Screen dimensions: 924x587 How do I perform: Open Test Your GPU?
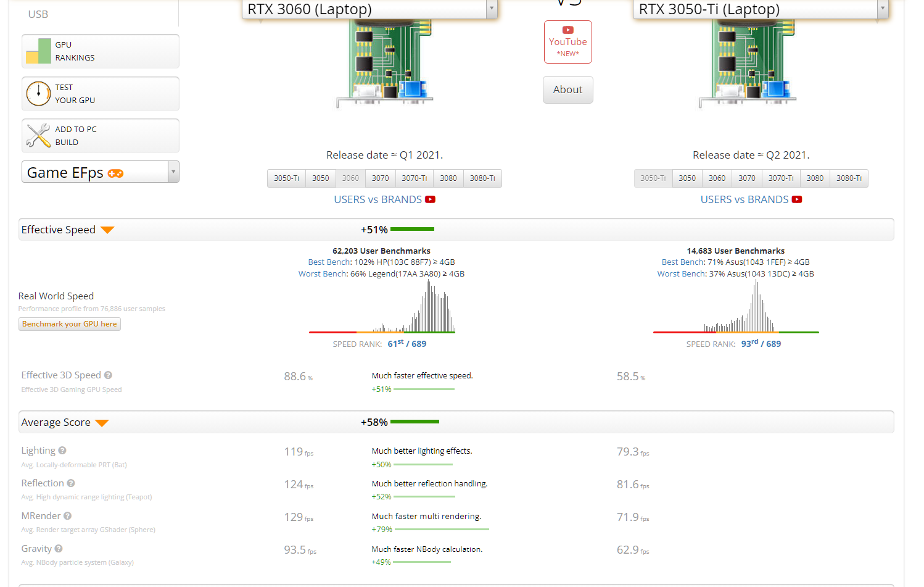click(x=101, y=94)
